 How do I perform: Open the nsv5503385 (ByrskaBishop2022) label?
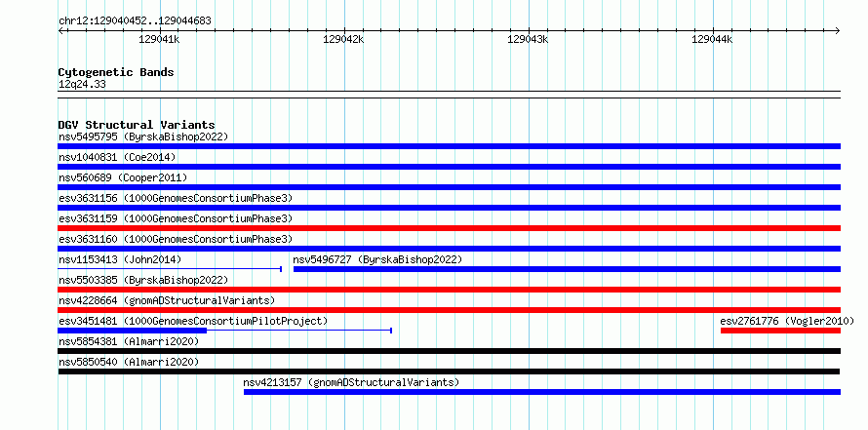[x=142, y=280]
